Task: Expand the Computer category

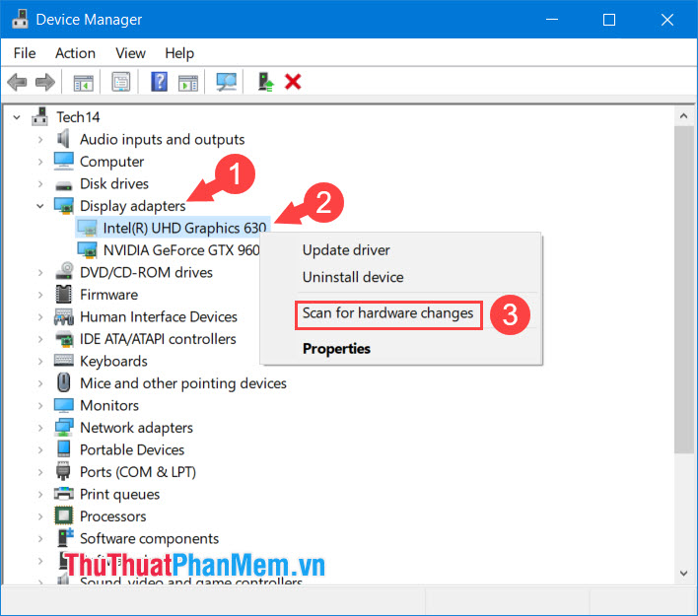Action: tap(40, 162)
